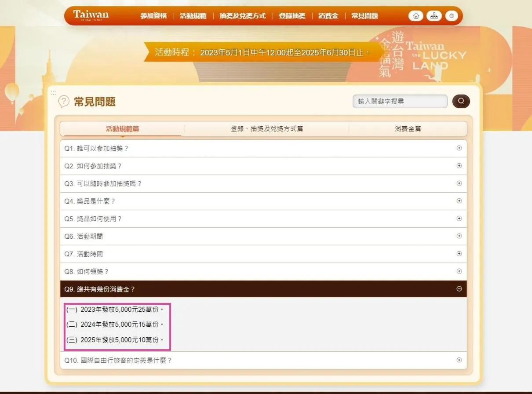Click the 參加資格 navigation link
The height and width of the screenshot is (394, 532).
pos(153,15)
